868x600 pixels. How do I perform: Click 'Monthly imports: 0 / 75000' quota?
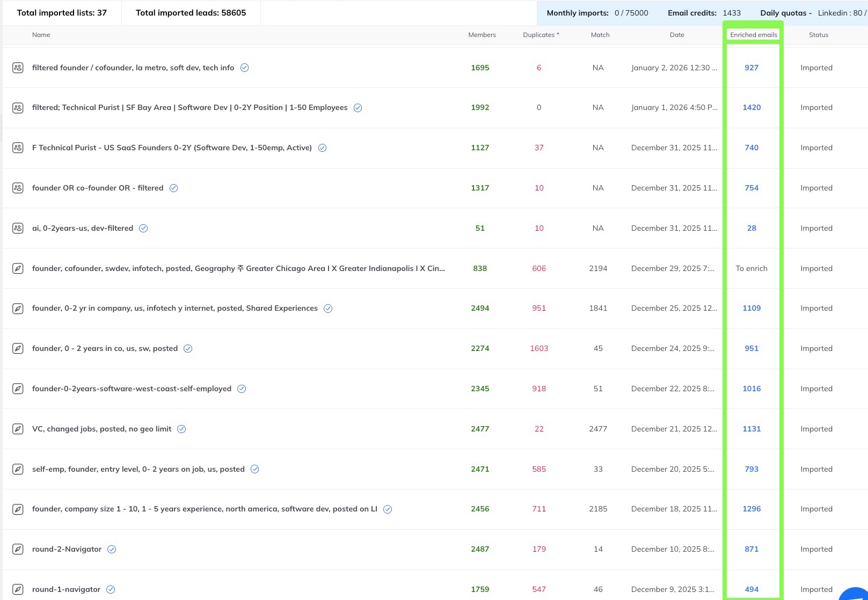pyautogui.click(x=597, y=13)
